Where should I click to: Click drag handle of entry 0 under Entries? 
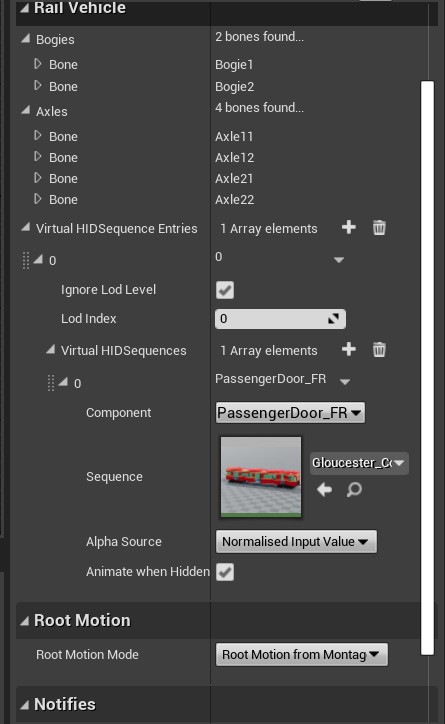coord(26,260)
